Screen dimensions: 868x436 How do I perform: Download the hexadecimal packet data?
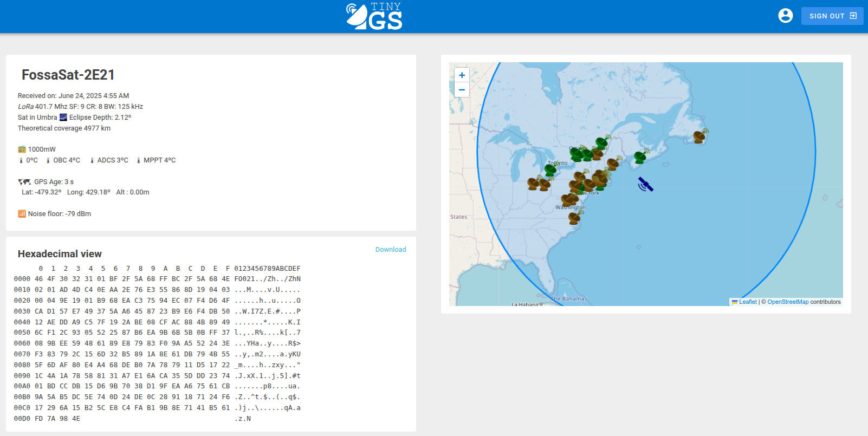(x=391, y=250)
